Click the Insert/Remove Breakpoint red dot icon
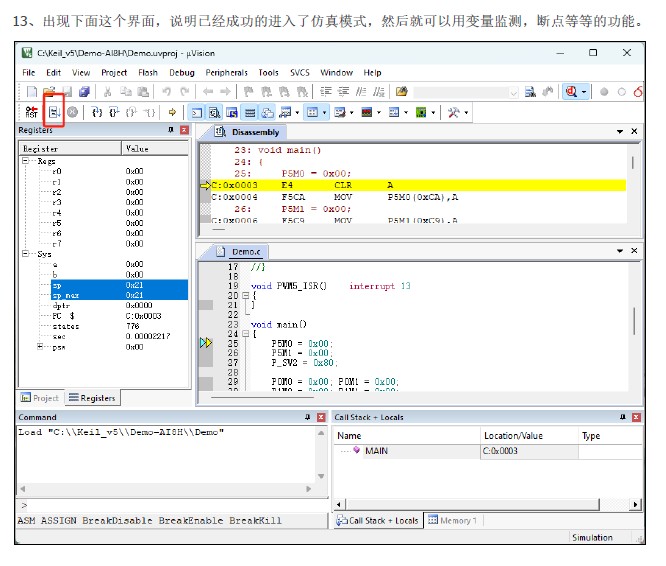This screenshot has width=666, height=566. [604, 92]
